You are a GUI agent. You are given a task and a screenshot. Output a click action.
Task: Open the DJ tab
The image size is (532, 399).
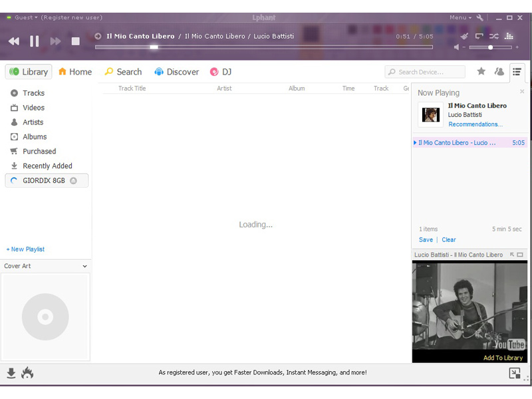(221, 72)
